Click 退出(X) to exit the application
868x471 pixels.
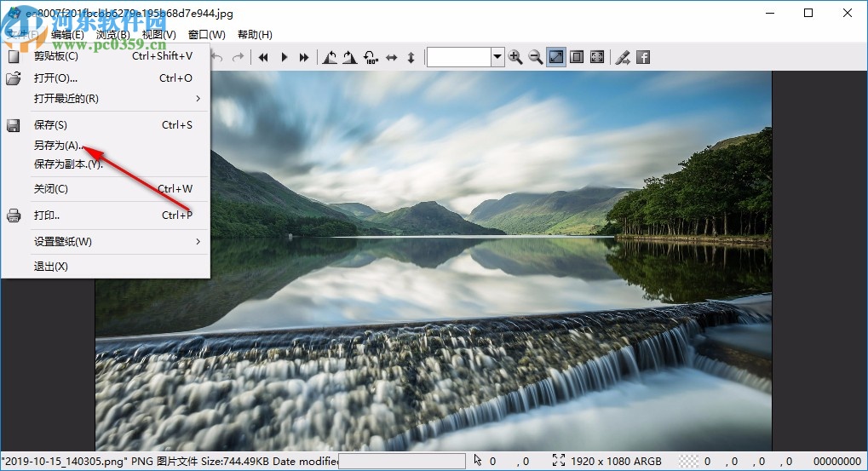tap(51, 267)
